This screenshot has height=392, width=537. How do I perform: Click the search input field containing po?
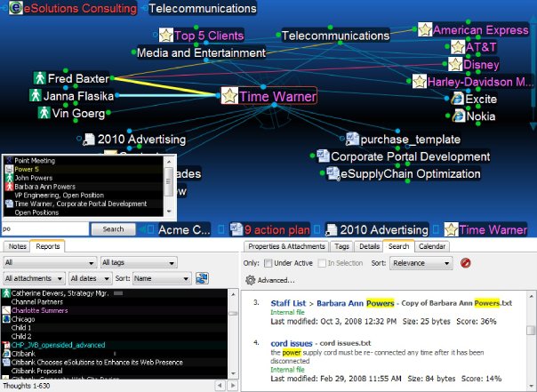click(x=45, y=228)
